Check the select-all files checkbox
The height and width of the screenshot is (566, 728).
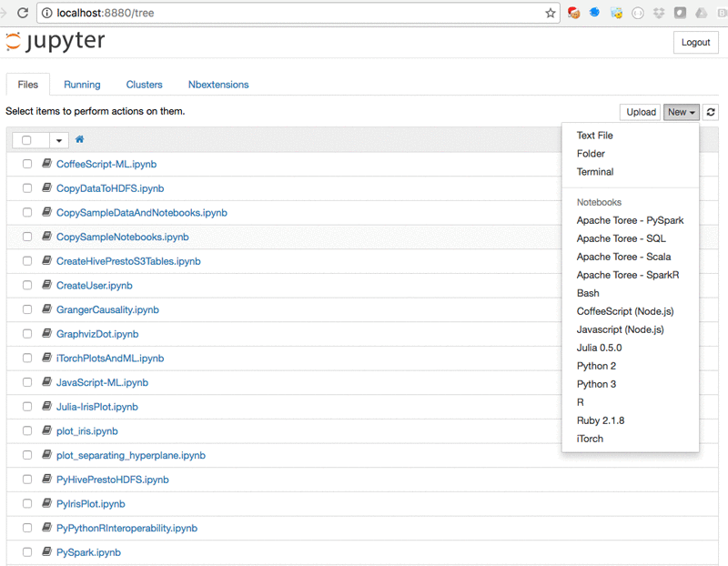pyautogui.click(x=25, y=139)
